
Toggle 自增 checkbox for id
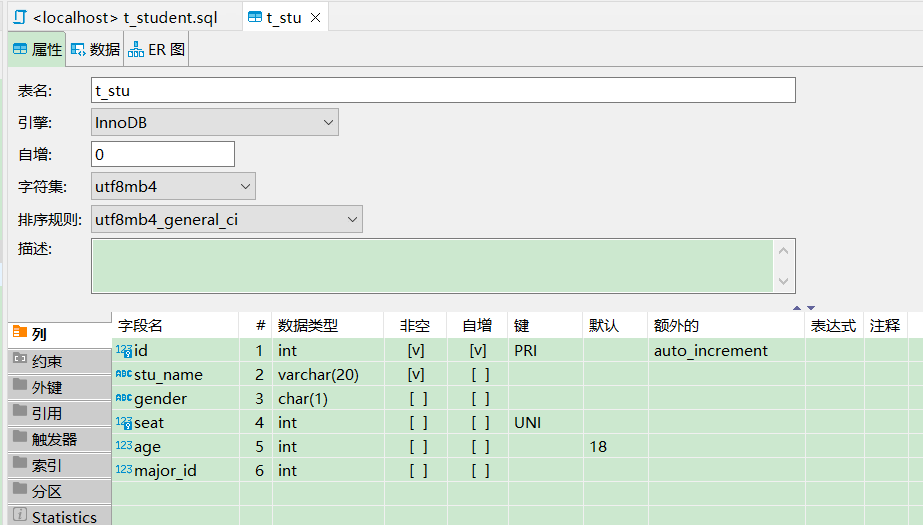pyautogui.click(x=478, y=351)
